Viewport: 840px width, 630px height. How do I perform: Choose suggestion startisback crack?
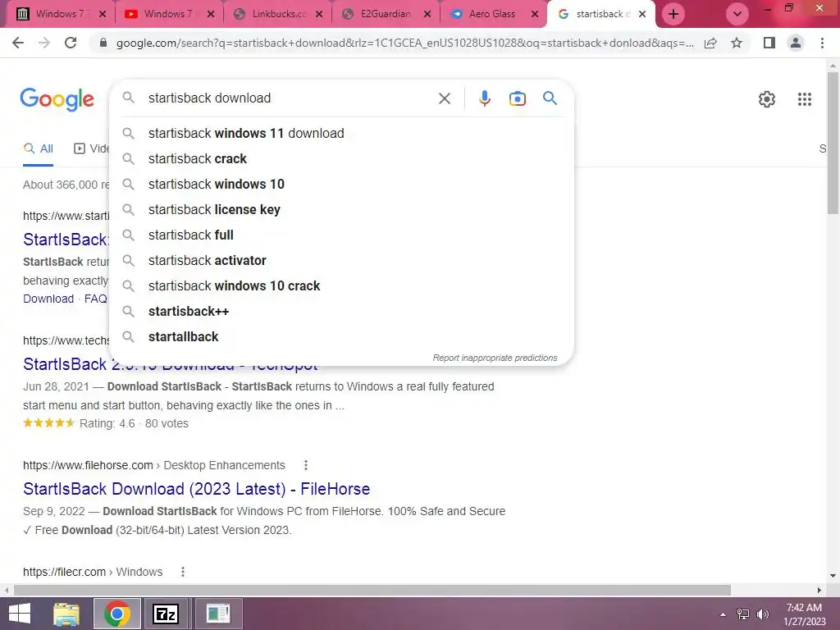pos(341,158)
